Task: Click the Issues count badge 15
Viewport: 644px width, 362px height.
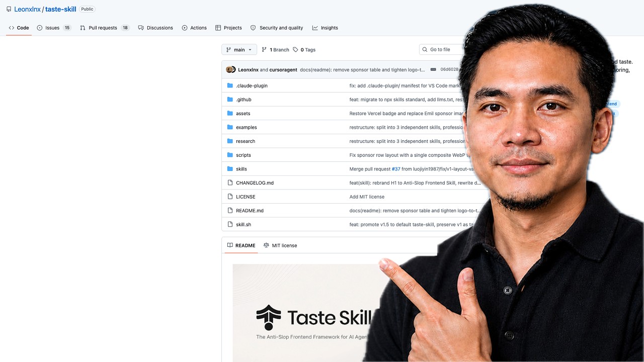Action: (67, 28)
